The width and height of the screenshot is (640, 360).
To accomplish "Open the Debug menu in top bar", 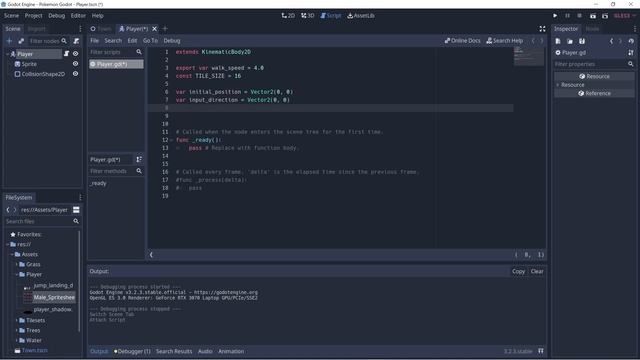I will coord(56,16).
